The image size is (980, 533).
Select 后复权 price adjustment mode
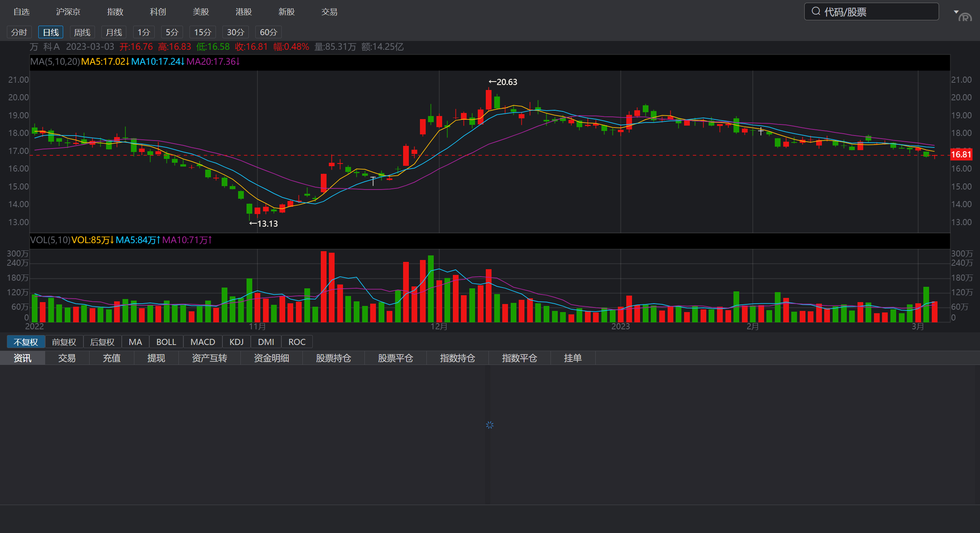102,342
